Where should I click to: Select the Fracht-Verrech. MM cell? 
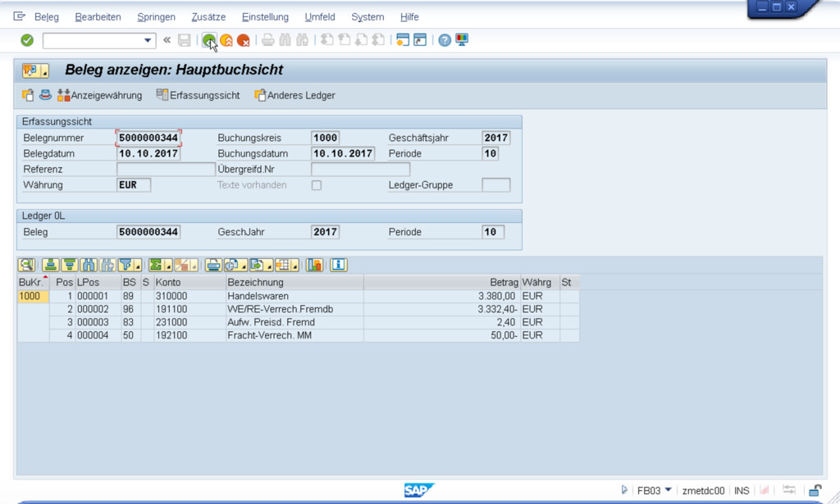tap(294, 335)
